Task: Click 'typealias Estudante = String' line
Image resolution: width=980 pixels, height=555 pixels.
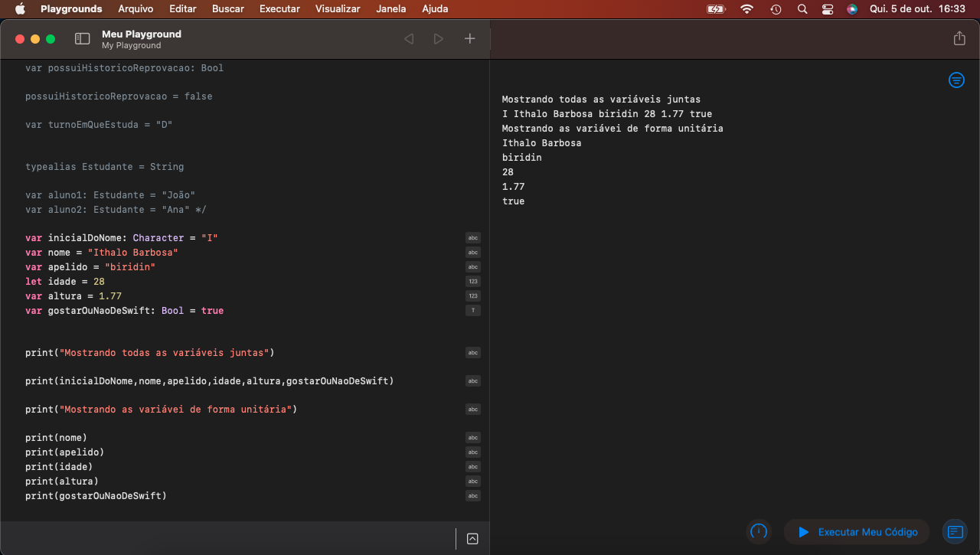Action: pos(105,167)
